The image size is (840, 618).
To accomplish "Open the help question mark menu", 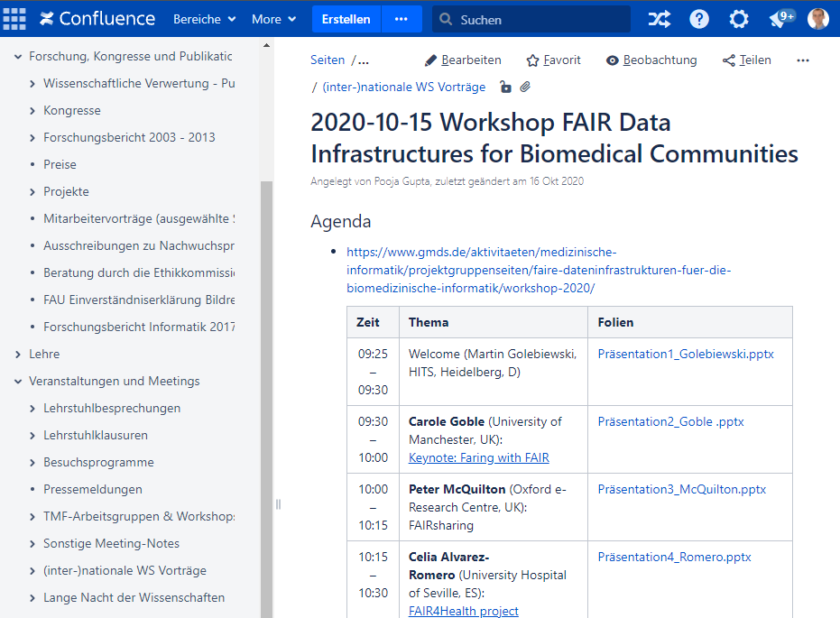I will click(x=699, y=19).
